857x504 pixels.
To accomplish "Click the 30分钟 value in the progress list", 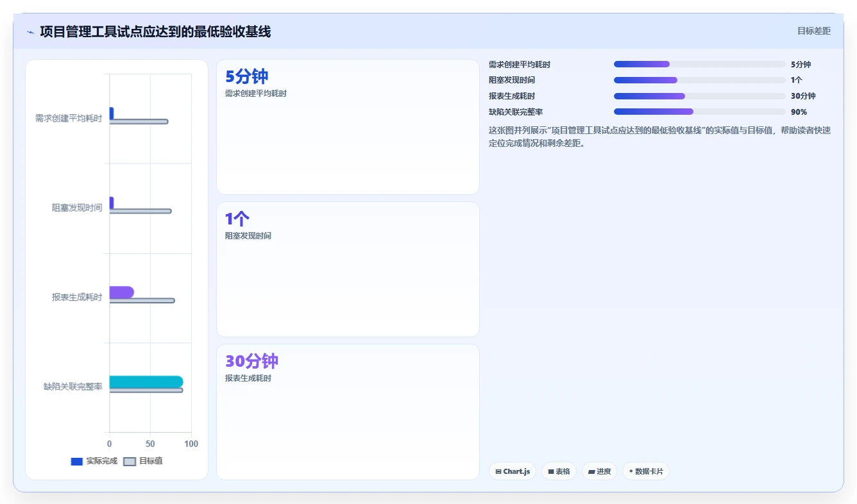I will (803, 96).
